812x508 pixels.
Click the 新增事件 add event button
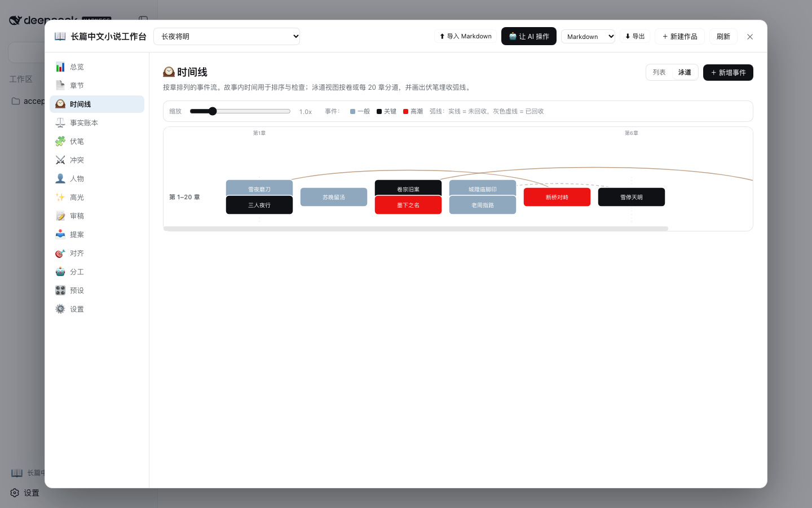pyautogui.click(x=728, y=72)
